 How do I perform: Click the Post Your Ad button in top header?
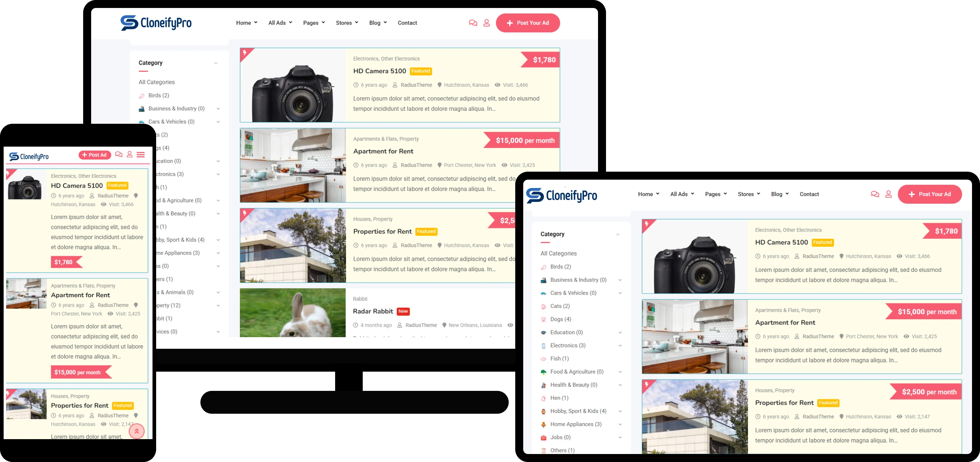pos(528,23)
